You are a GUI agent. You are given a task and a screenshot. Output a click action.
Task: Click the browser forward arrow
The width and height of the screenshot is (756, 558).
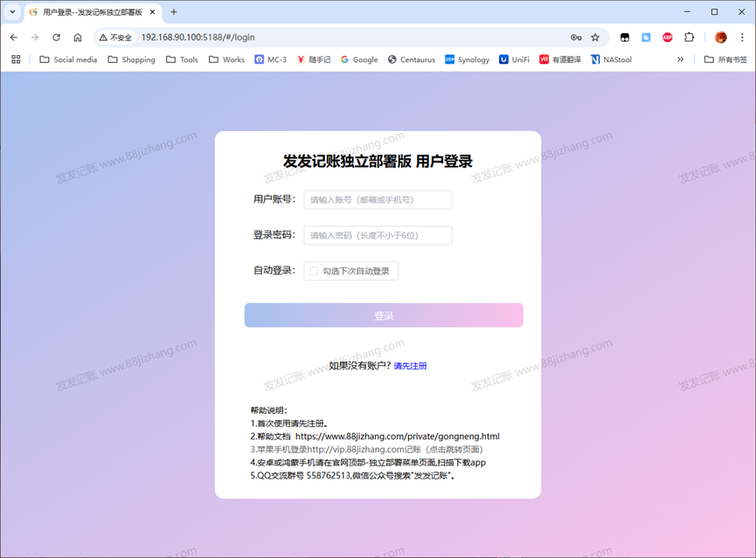pos(35,37)
